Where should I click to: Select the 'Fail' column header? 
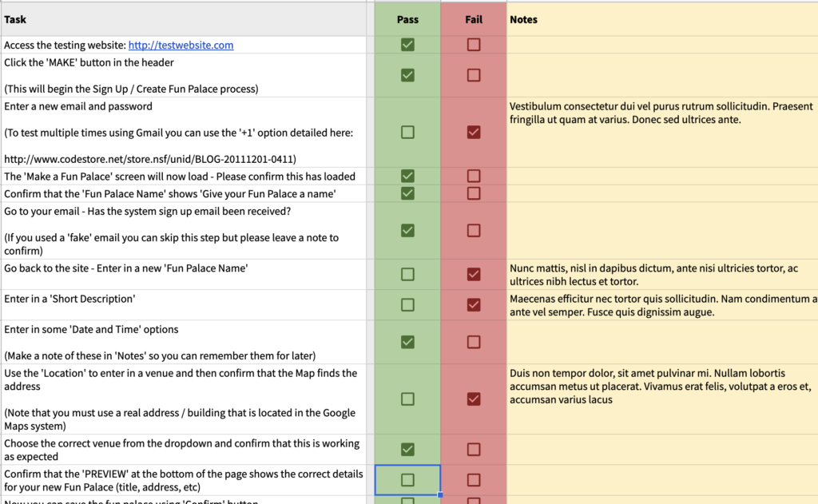point(474,19)
